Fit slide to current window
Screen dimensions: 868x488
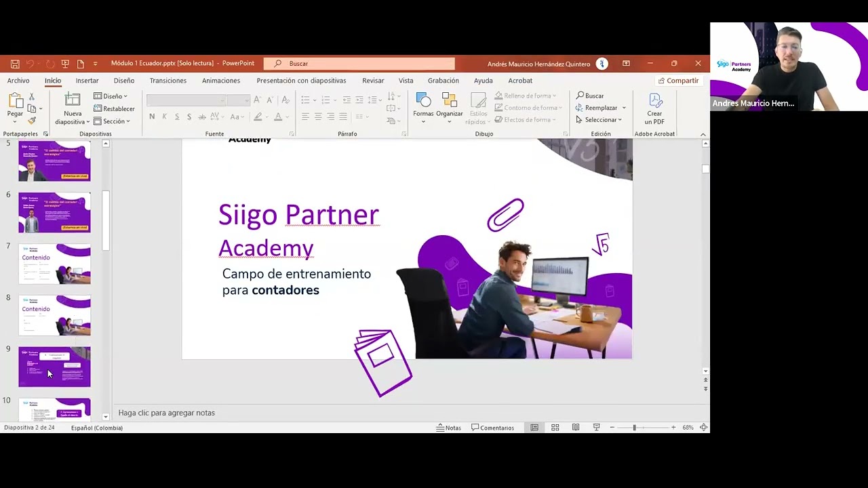click(704, 428)
